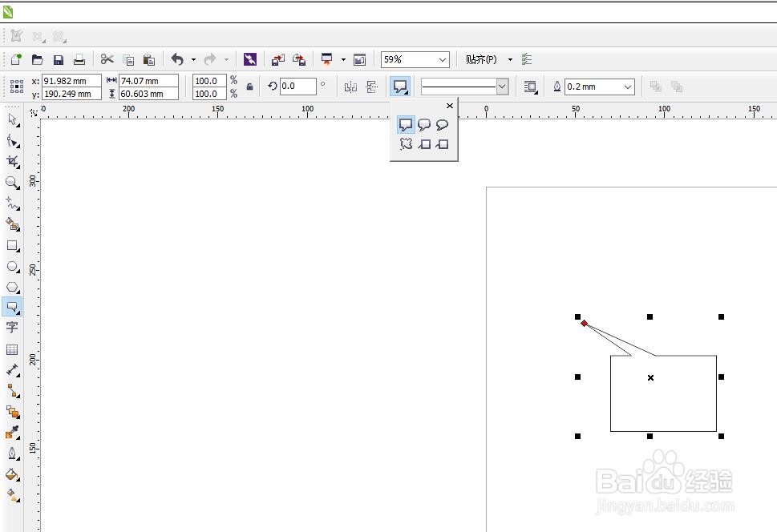Select the Callout shapes tool in toolbox

12,307
